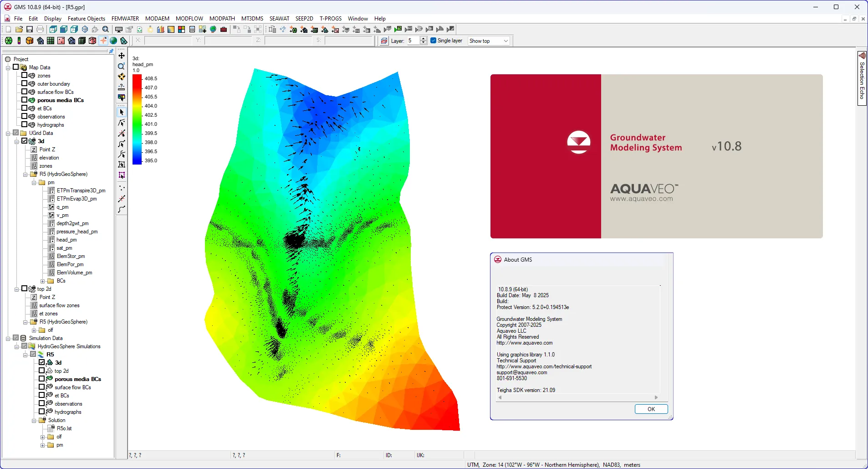Collapse the Solution folder under R5
Image resolution: width=868 pixels, height=469 pixels.
[x=34, y=420]
